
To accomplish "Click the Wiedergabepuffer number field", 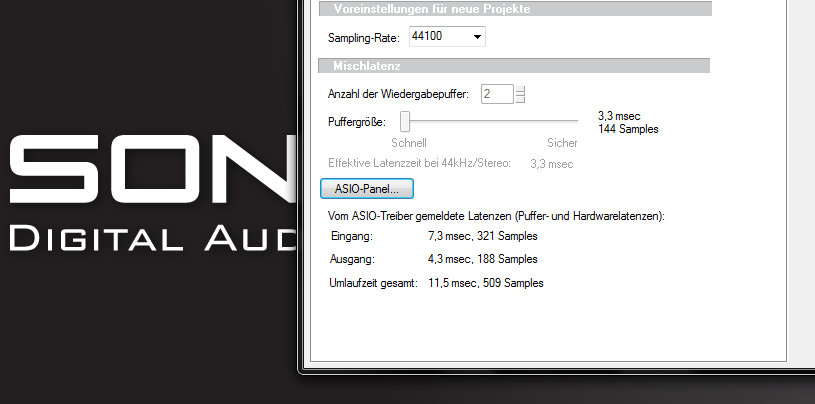I will [x=497, y=94].
